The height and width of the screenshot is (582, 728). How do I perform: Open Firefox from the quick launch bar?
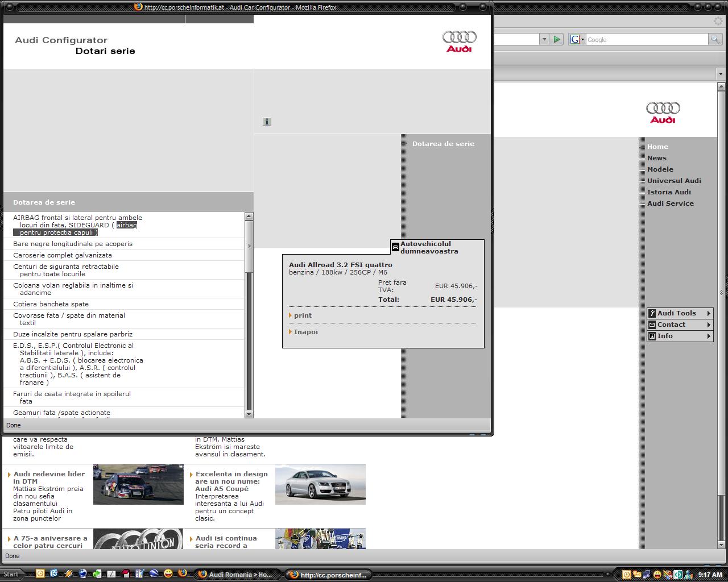[x=182, y=573]
